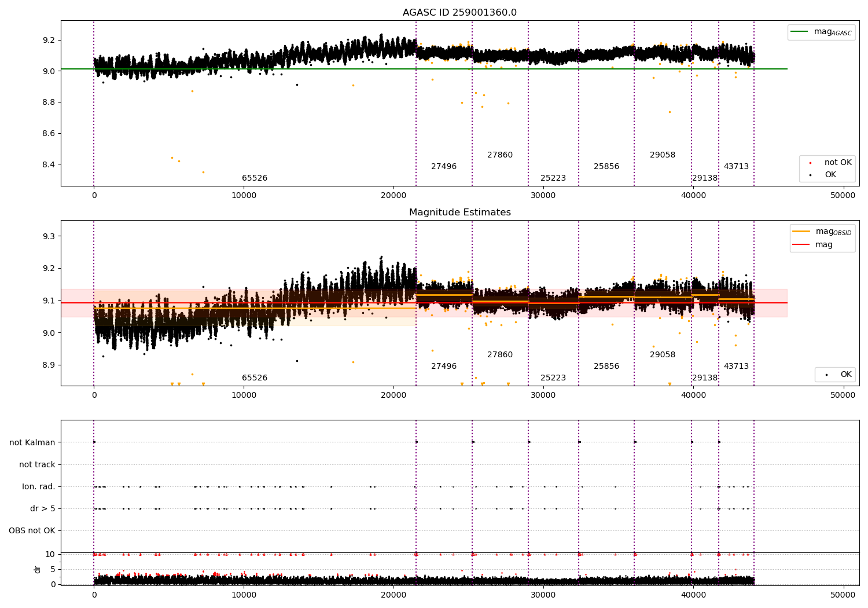
Task: Select OBSID label 43713 in the AGASC ID plot
Action: [736, 167]
